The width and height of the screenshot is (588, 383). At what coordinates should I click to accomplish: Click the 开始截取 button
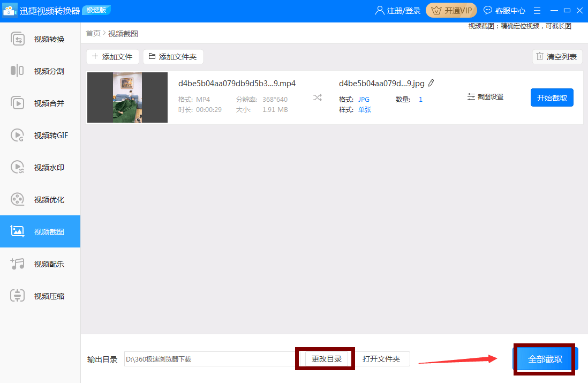552,97
